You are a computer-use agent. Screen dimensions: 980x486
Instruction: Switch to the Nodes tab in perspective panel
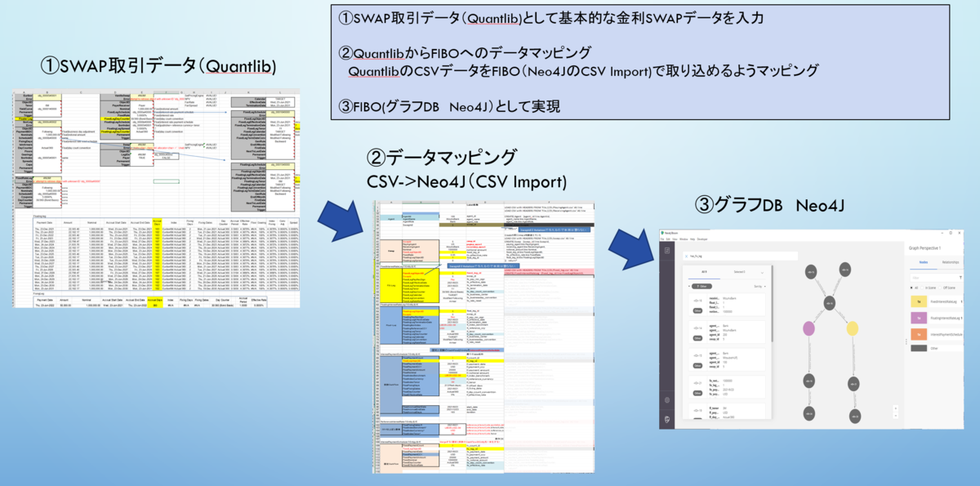924,262
